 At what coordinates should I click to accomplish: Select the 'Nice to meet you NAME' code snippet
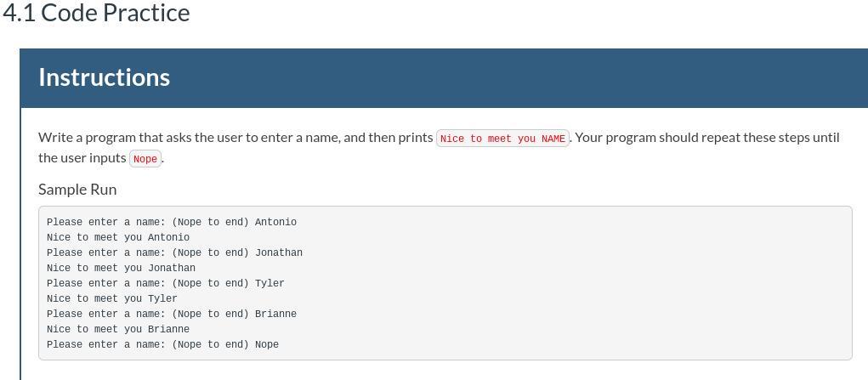(502, 139)
